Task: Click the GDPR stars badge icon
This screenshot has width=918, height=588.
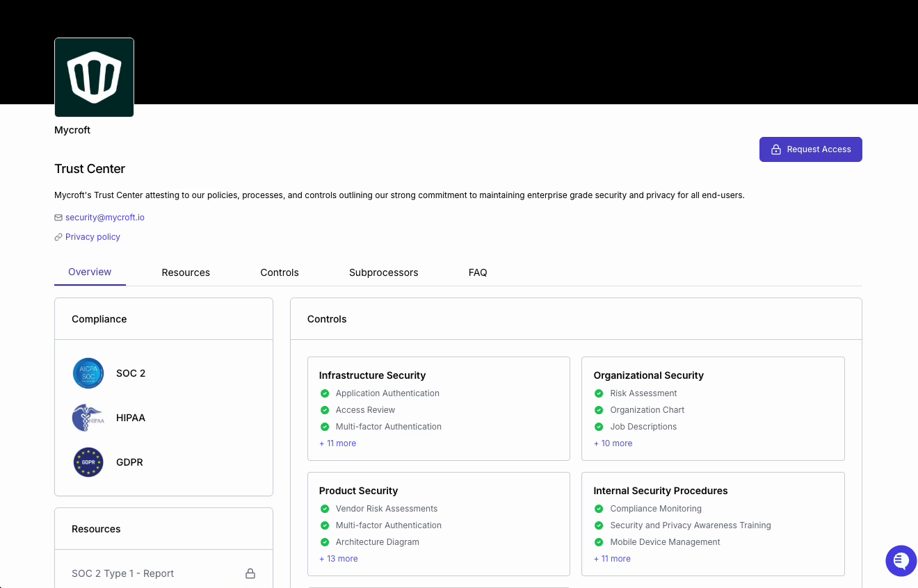Action: 88,462
